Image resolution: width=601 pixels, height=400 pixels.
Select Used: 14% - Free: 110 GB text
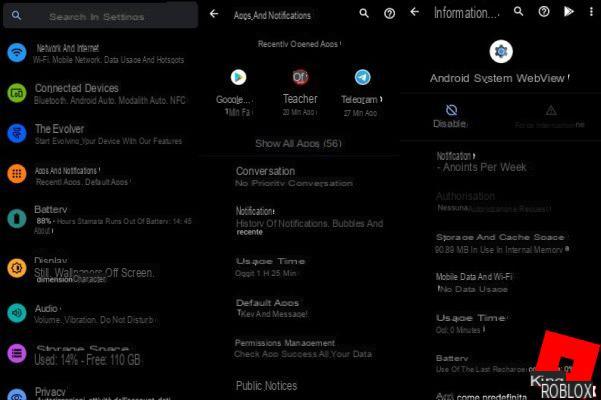click(87, 360)
